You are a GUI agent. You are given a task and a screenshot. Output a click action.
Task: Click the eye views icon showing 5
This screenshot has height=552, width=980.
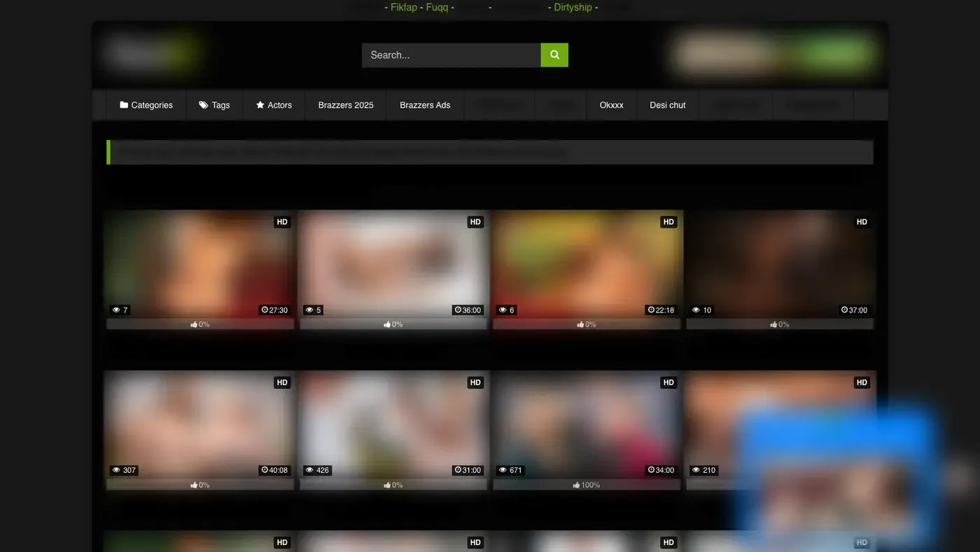click(x=309, y=310)
